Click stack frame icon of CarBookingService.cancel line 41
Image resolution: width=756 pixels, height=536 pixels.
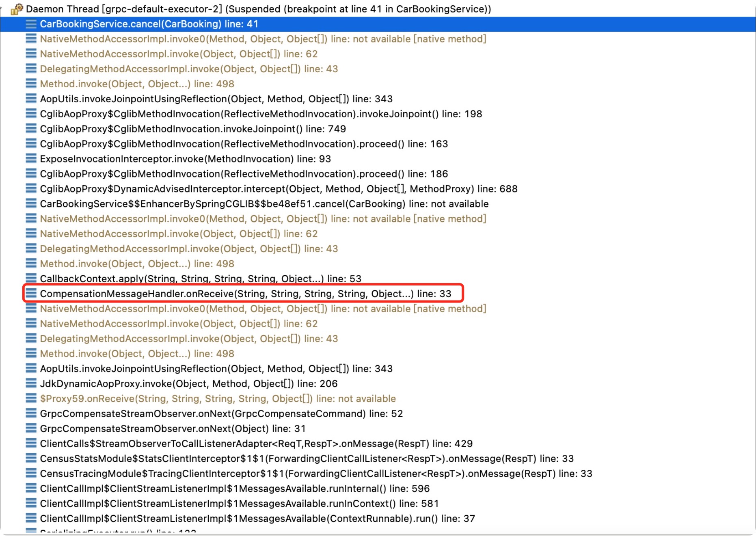click(31, 24)
